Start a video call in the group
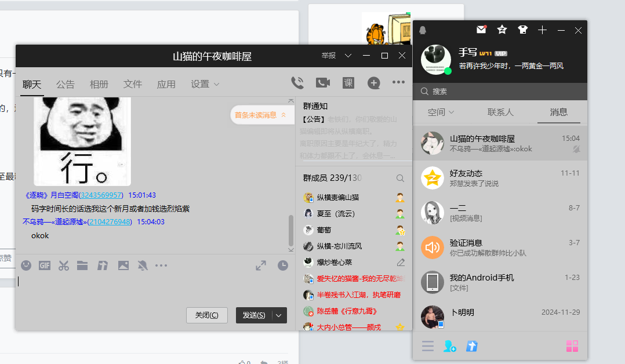The height and width of the screenshot is (364, 625). pyautogui.click(x=323, y=82)
